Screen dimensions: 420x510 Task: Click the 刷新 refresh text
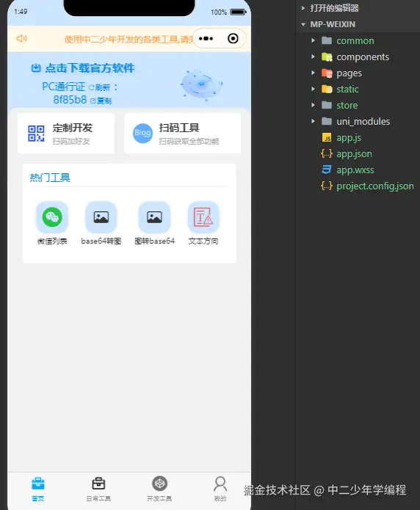pos(103,87)
